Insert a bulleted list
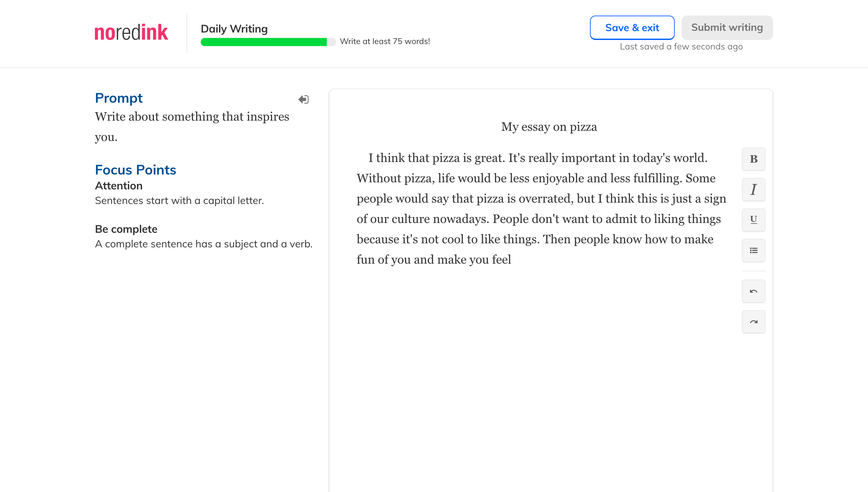868x492 pixels. tap(753, 250)
